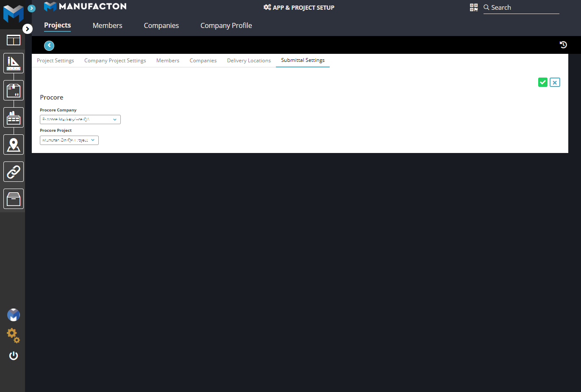Click the power logout icon
This screenshot has height=392, width=581.
14,356
